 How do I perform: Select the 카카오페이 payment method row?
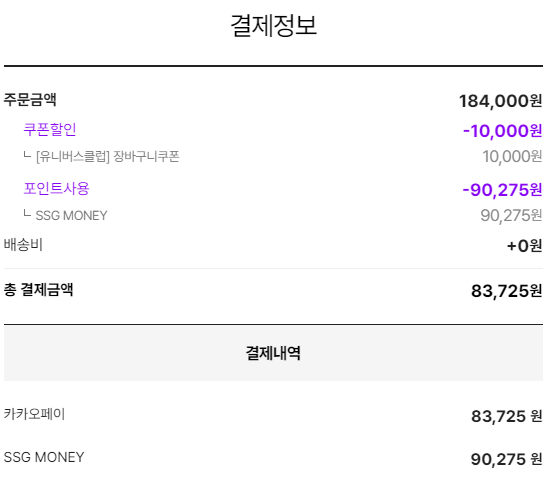[273, 415]
